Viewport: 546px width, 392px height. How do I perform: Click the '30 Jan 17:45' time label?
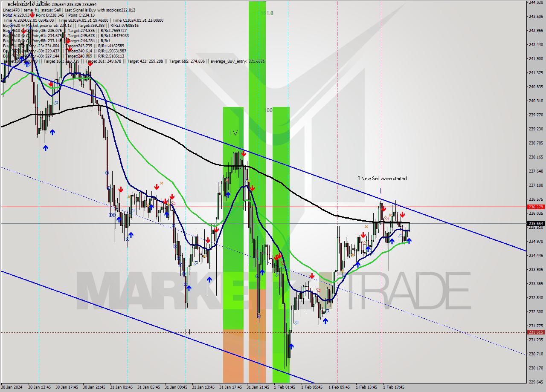[68, 388]
